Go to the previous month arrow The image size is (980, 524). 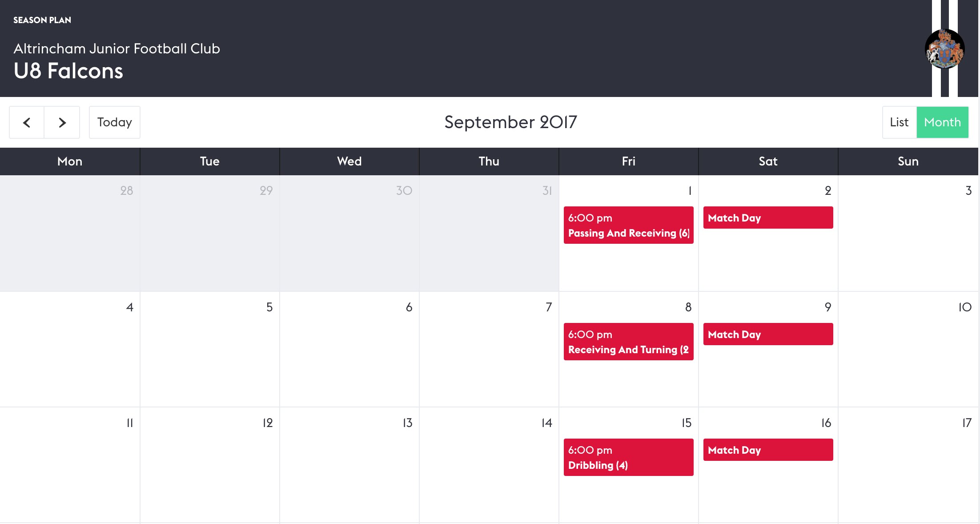(27, 122)
